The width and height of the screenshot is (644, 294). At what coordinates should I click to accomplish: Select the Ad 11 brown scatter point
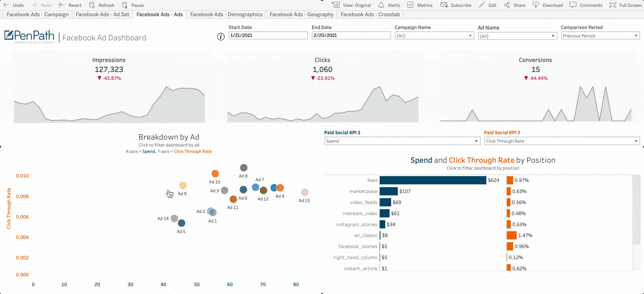233,199
